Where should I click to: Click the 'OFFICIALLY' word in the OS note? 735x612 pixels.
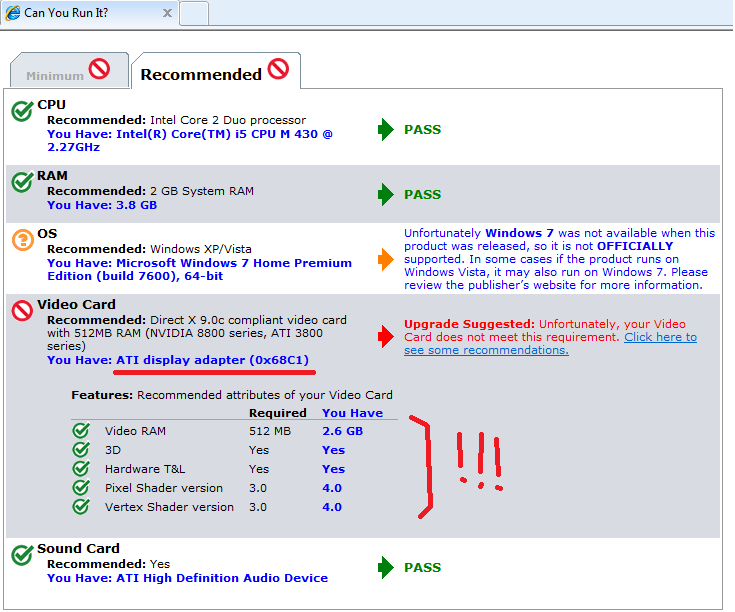[635, 246]
